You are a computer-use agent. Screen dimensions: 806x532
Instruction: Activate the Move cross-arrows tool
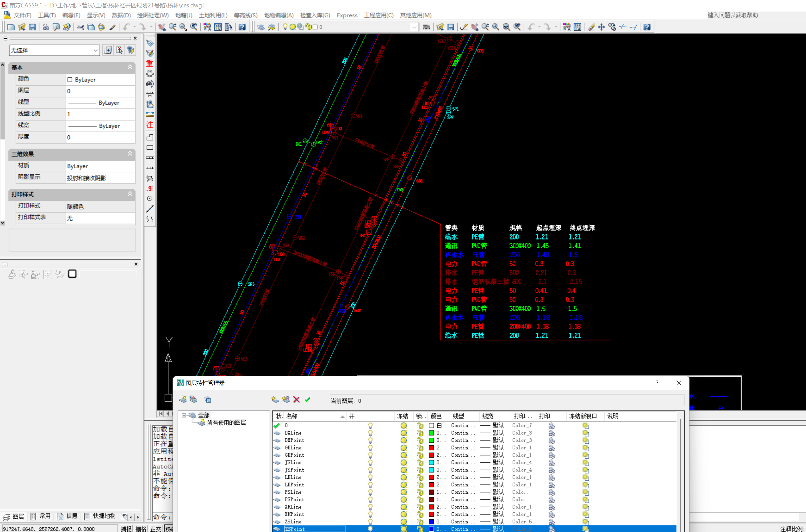601,27
